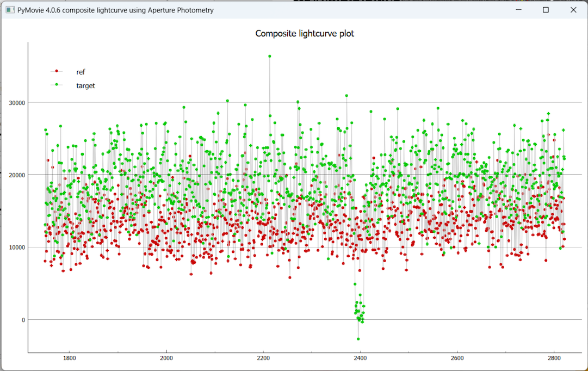Select the "target" legend label
Screen dimensions: 588x371
[85, 85]
